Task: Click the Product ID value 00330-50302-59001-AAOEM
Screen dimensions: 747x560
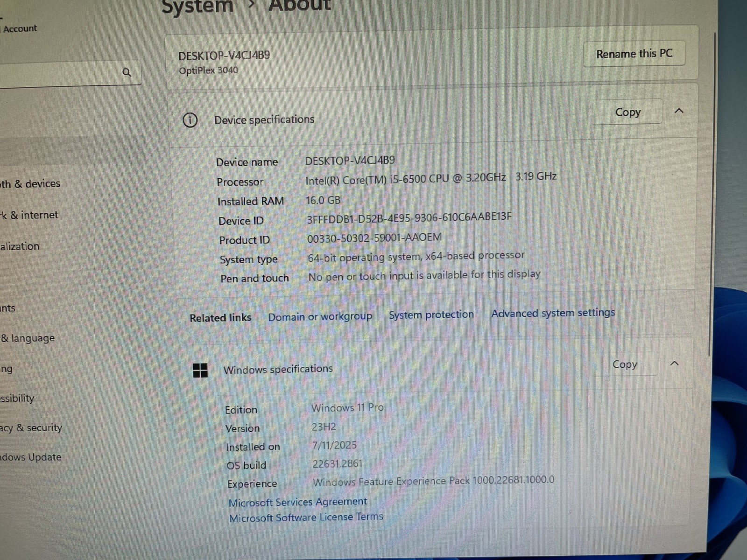Action: (374, 238)
